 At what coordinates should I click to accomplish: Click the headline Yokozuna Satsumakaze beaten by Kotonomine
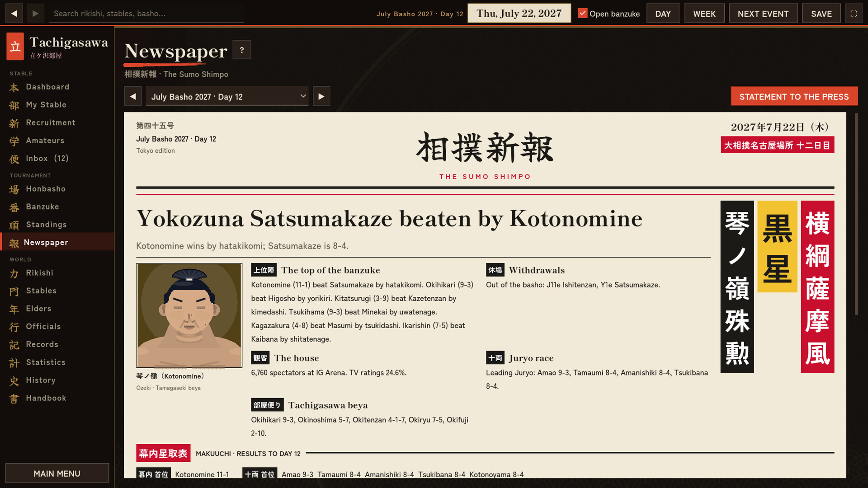[389, 219]
